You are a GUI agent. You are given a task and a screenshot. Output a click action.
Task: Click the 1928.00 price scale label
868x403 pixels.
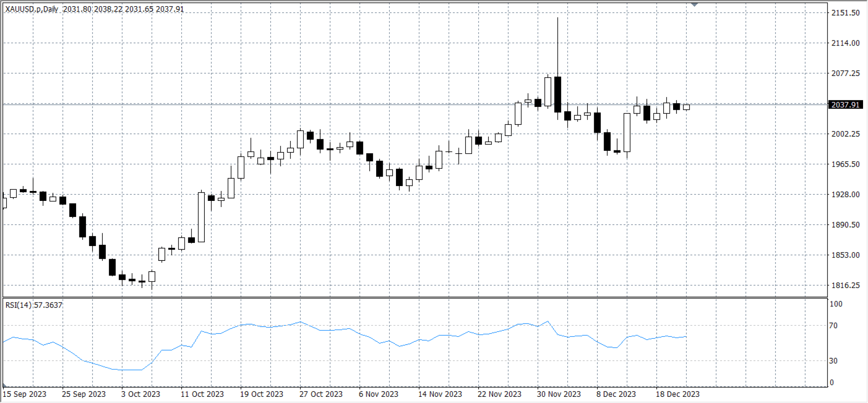click(x=845, y=194)
